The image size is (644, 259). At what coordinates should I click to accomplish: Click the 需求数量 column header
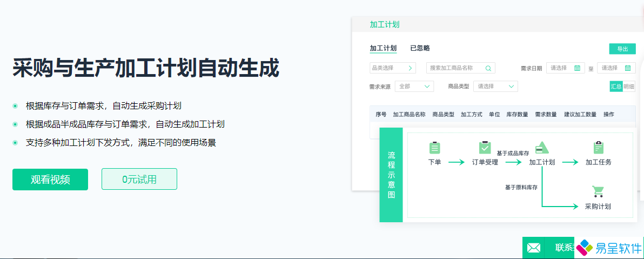pyautogui.click(x=546, y=115)
